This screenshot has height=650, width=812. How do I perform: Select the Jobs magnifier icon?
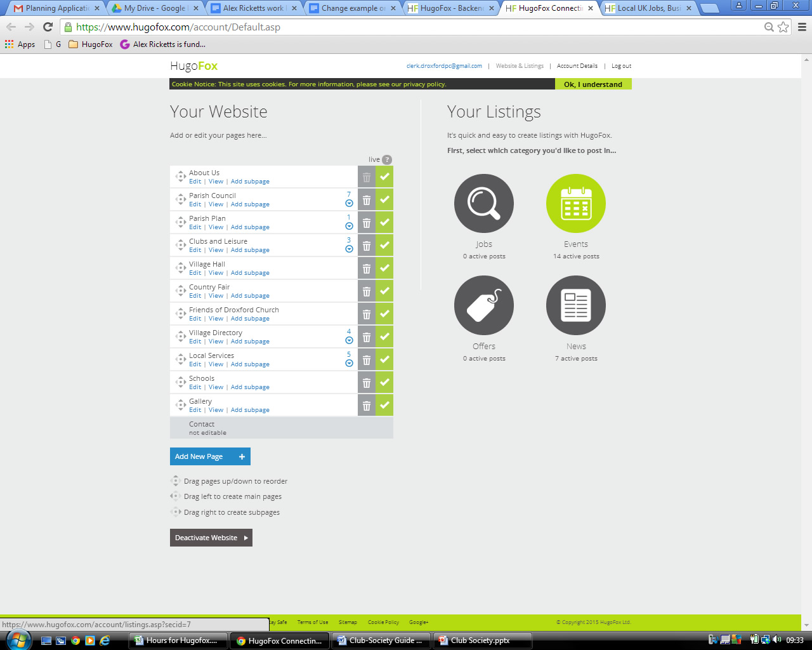pos(484,203)
